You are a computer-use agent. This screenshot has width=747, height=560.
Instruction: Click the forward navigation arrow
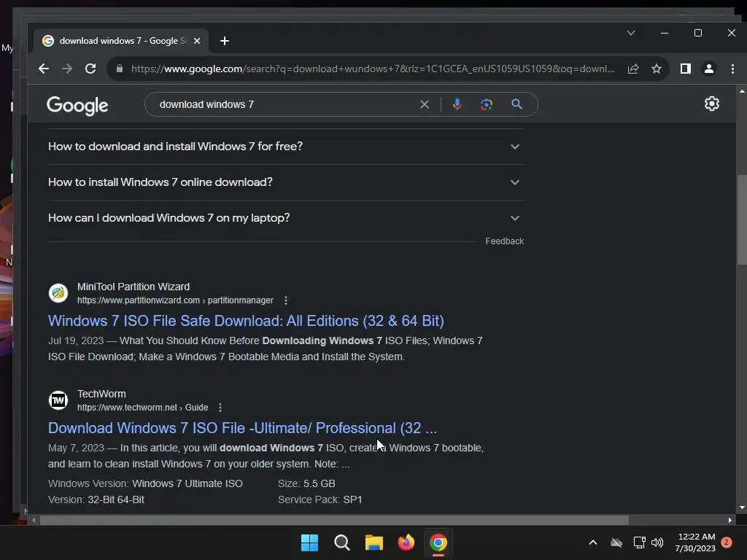coord(67,69)
